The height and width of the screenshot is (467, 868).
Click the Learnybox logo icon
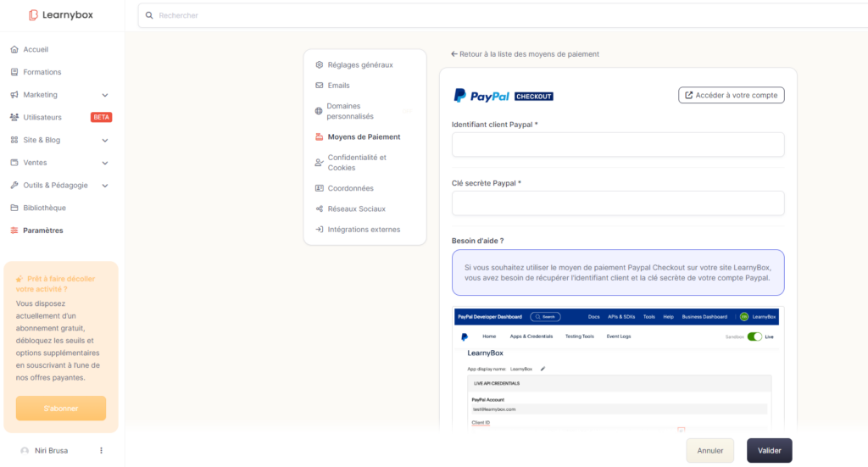point(33,15)
